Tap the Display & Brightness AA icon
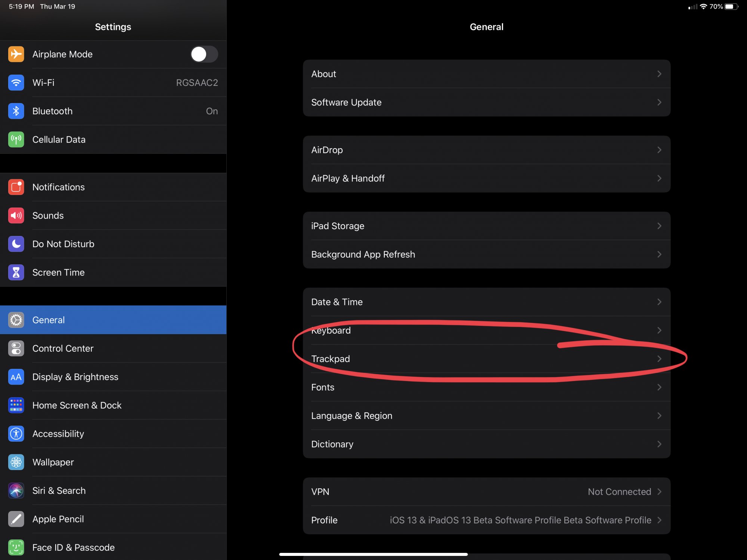 (16, 377)
